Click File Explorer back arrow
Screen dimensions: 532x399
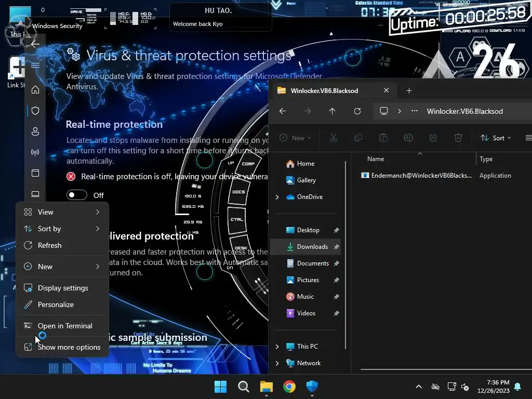point(282,111)
